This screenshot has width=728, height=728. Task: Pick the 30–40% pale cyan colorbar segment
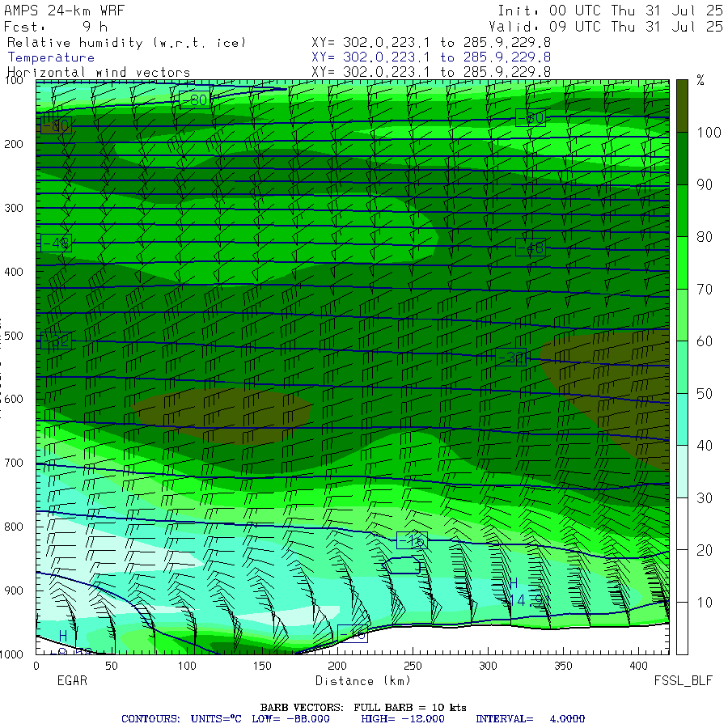click(x=682, y=472)
